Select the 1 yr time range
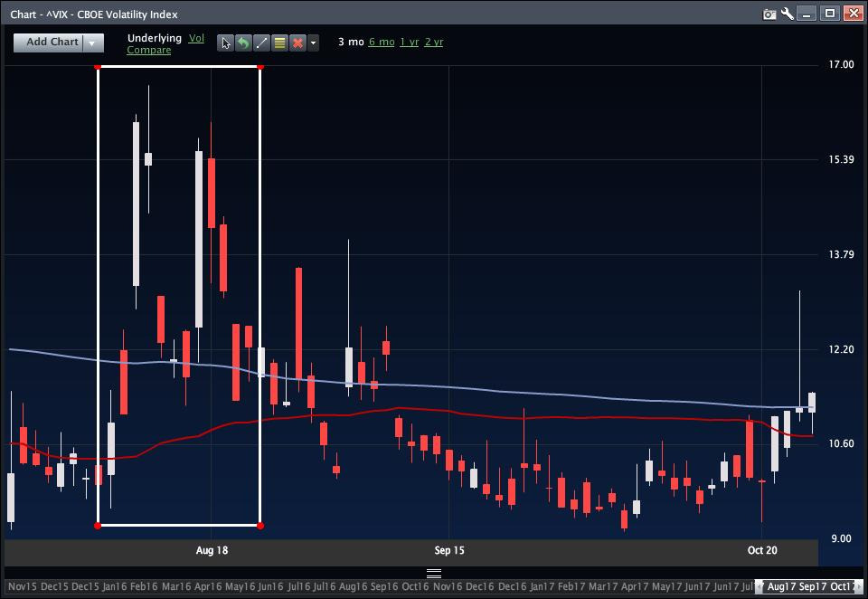868x599 pixels. 409,43
